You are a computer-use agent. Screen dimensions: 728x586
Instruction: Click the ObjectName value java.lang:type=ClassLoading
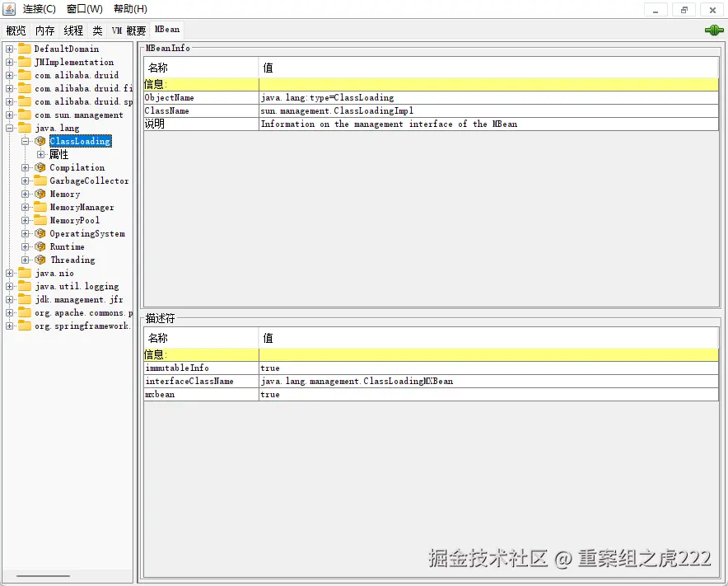pos(488,97)
